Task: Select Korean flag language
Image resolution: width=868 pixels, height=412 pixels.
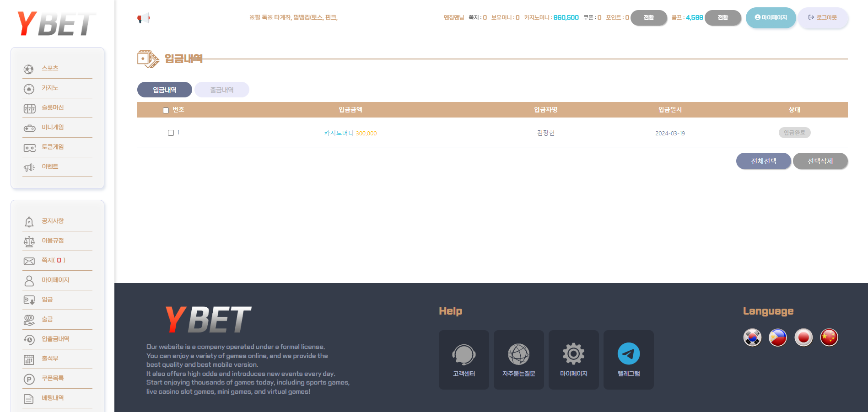Action: point(752,337)
